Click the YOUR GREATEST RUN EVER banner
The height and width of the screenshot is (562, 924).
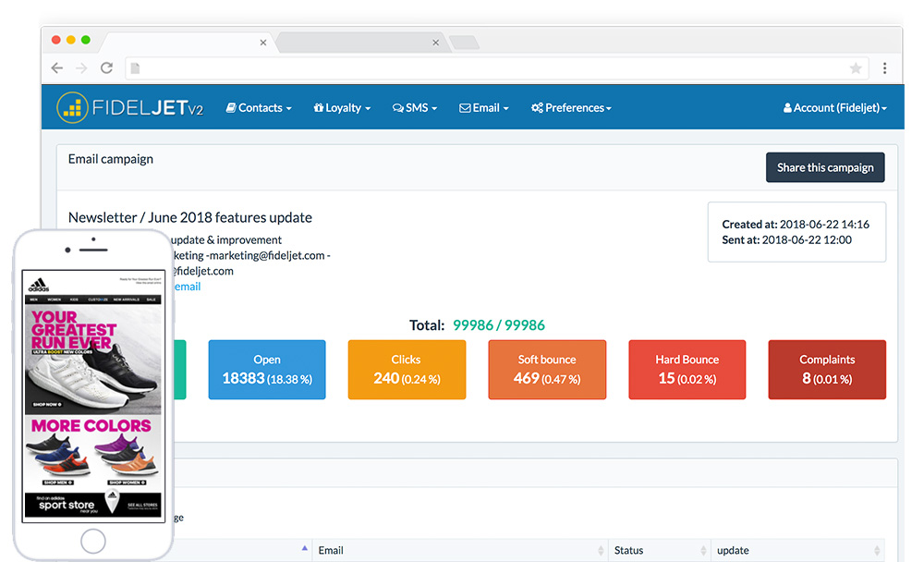point(74,330)
